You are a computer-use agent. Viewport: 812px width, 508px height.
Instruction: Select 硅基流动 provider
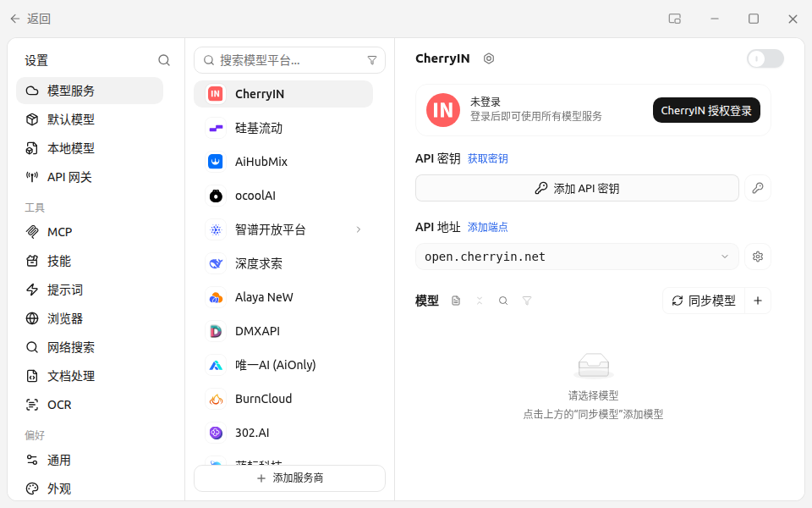[283, 128]
